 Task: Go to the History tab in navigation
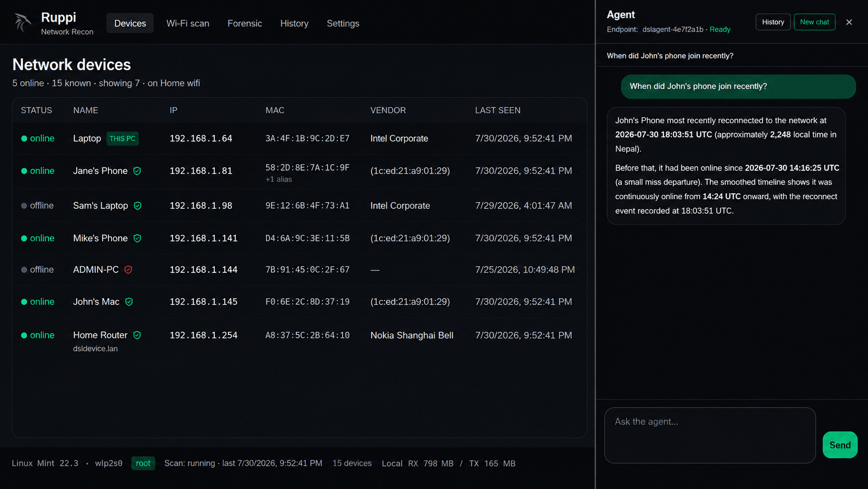[x=294, y=23]
